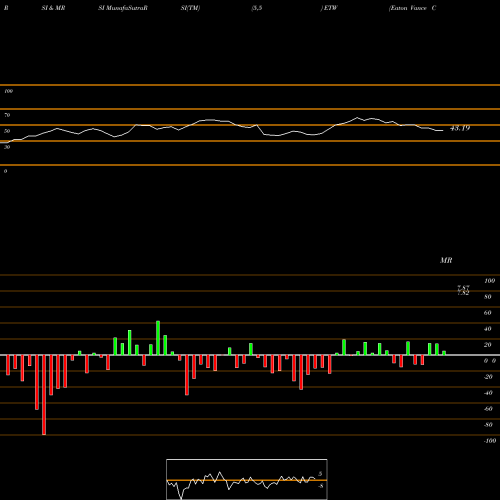Click the '5' label in mini chart
Screen dimensions: 500x500
[320, 474]
